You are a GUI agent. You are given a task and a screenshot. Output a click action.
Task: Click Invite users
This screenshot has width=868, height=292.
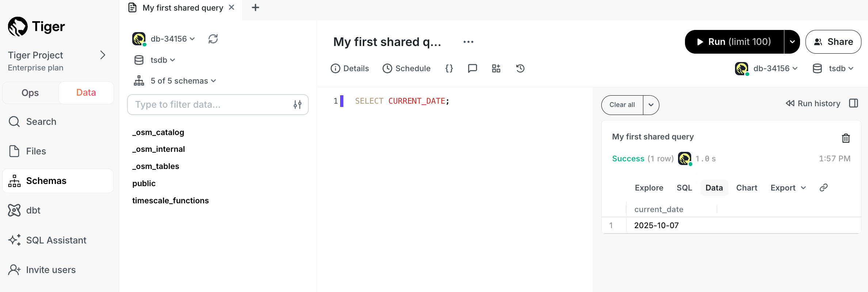coord(58,270)
